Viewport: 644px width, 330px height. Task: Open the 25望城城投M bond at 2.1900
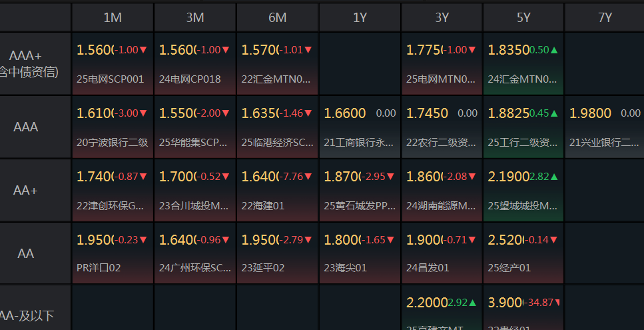(523, 190)
